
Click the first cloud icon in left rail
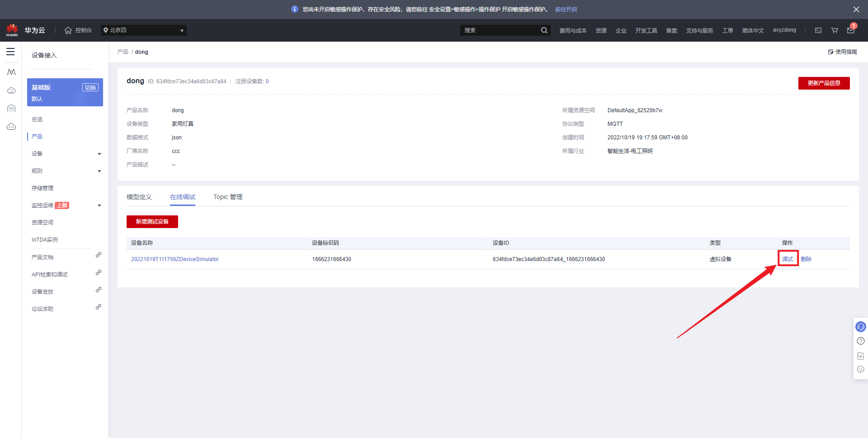pos(11,90)
